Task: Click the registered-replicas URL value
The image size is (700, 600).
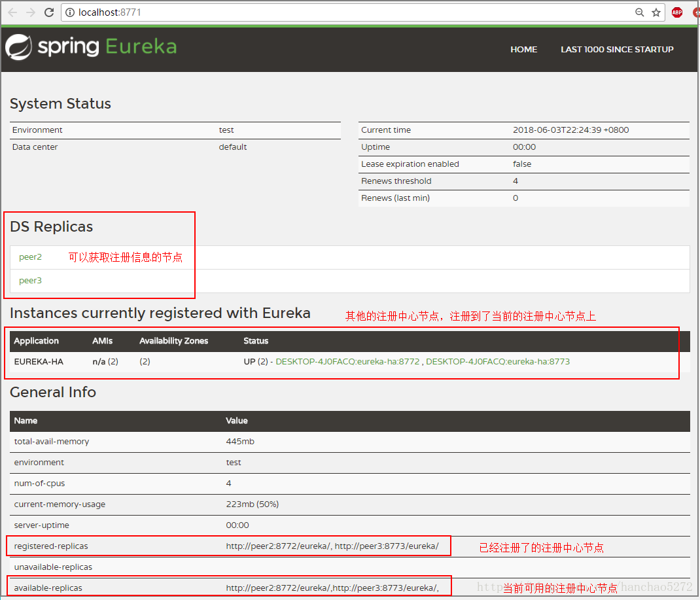Action: pos(332,546)
